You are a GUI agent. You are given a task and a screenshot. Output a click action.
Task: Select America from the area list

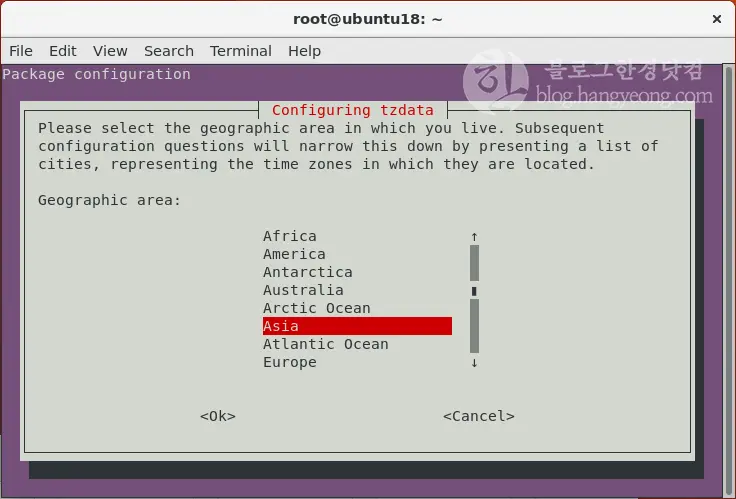(294, 254)
